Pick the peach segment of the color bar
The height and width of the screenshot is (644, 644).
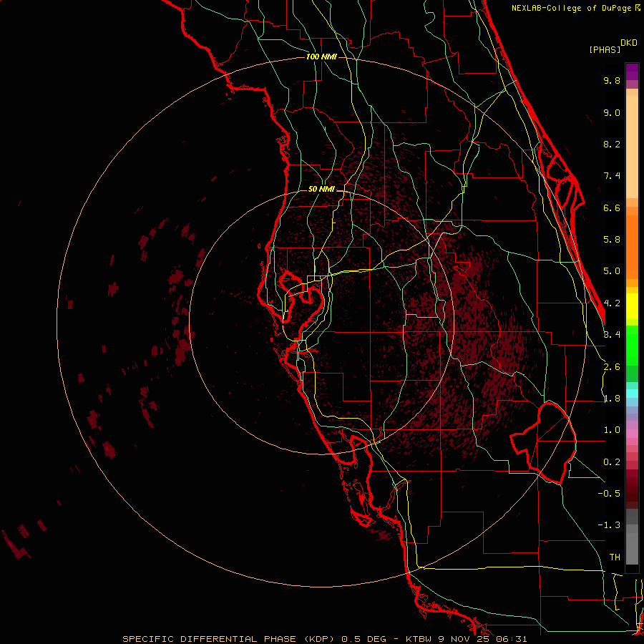click(x=632, y=144)
